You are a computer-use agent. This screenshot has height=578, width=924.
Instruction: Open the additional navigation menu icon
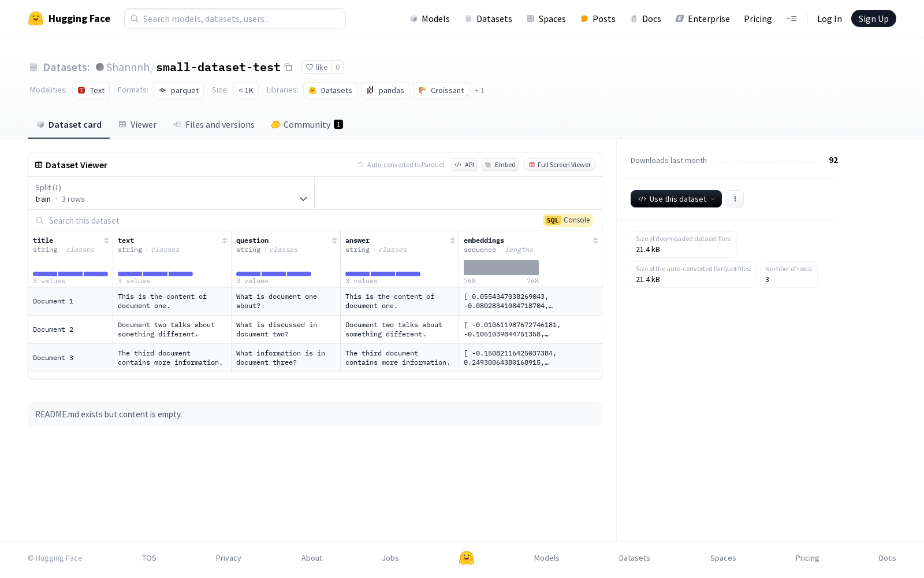[x=791, y=18]
